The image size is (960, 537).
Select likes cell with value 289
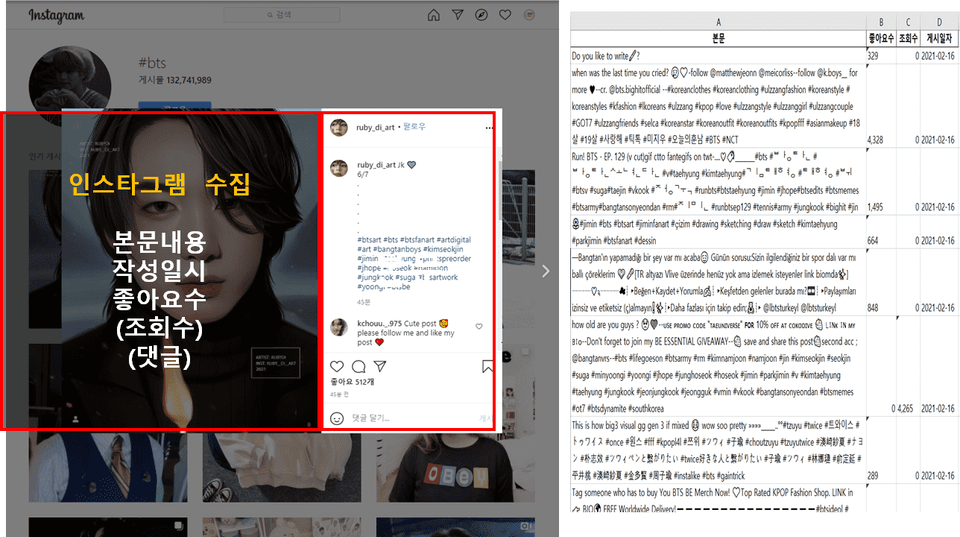(881, 450)
